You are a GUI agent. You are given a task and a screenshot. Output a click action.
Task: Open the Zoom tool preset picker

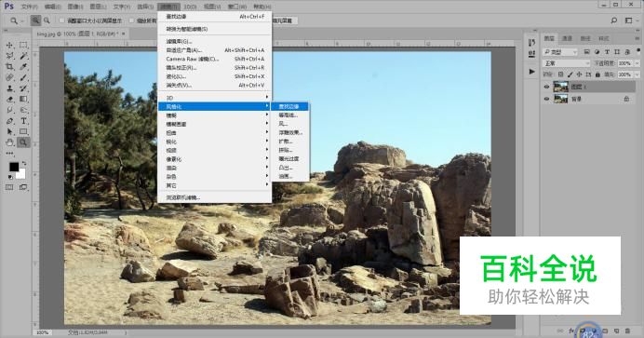click(x=17, y=20)
